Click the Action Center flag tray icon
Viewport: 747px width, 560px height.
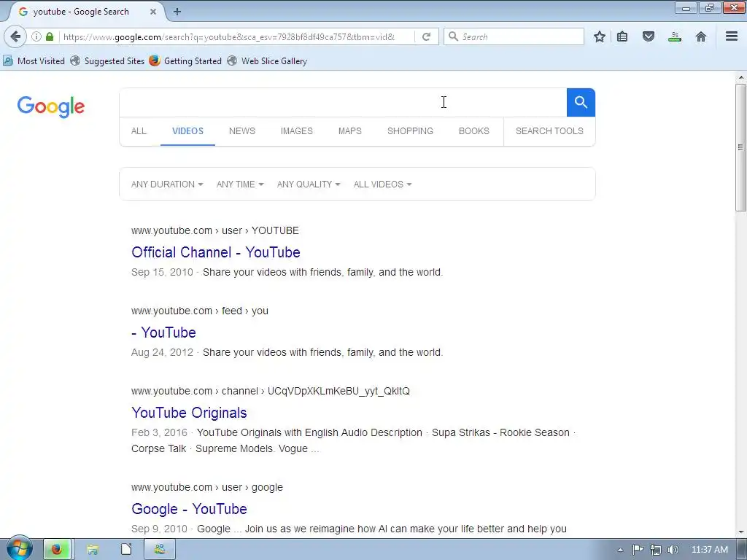tap(638, 550)
